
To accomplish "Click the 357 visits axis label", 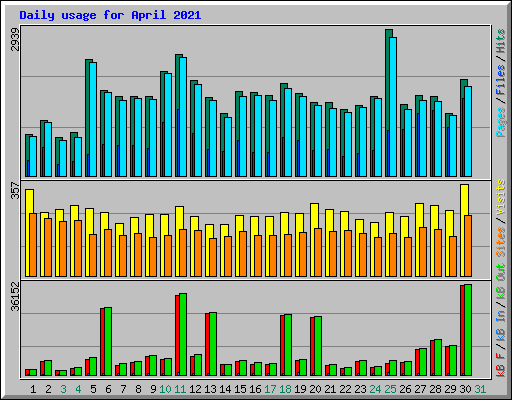I will click(15, 190).
